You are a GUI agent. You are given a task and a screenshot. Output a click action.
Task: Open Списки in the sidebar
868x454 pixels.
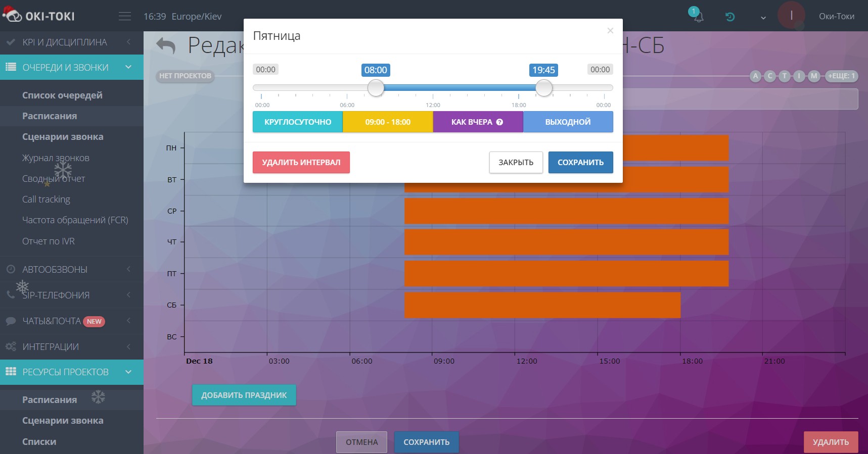click(39, 441)
